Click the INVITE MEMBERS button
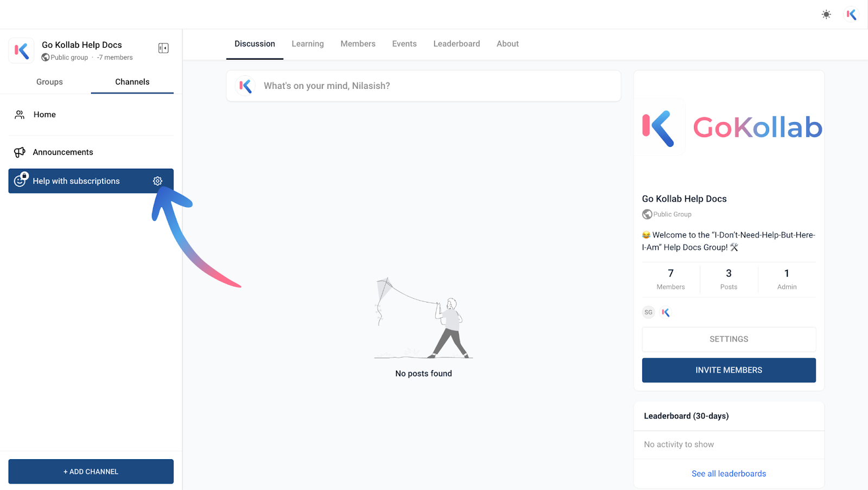This screenshot has height=490, width=868. click(x=729, y=370)
